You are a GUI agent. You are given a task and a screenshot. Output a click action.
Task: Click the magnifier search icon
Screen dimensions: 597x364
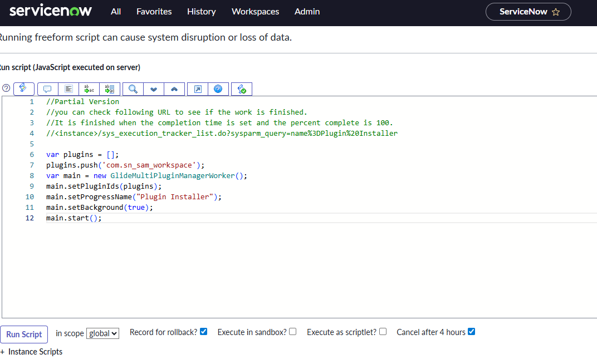pyautogui.click(x=133, y=89)
